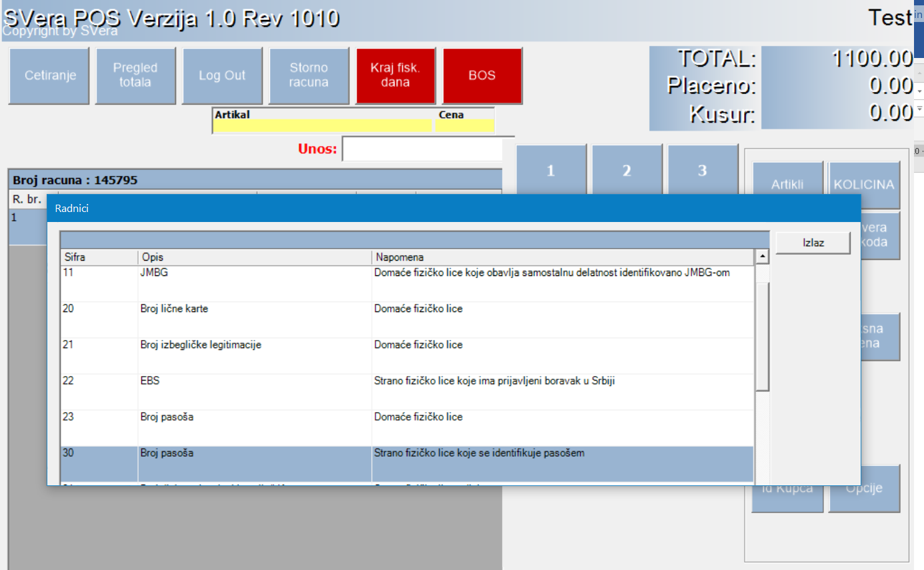Click the red BOS button
The width and height of the screenshot is (924, 570).
(482, 75)
